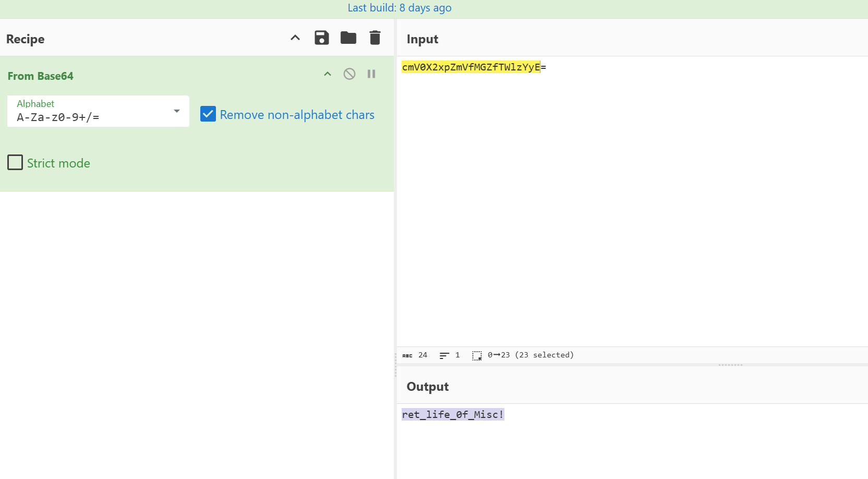Click the highlighted Base64 string in Input
This screenshot has height=479, width=868.
(x=470, y=67)
